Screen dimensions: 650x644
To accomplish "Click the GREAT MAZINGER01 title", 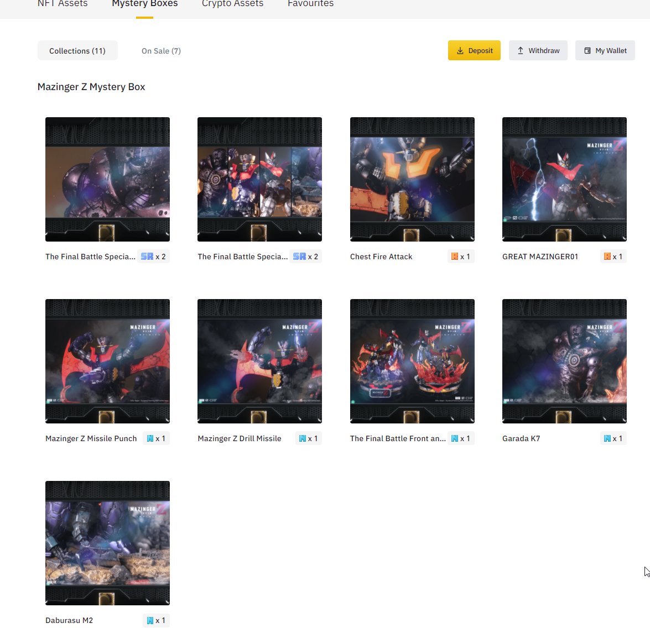I will (540, 257).
